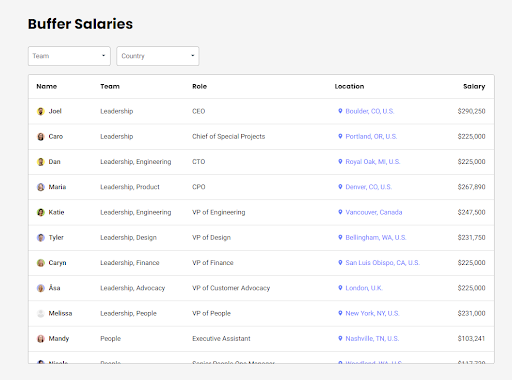Click the $231,750 salary value
The width and height of the screenshot is (512, 380).
pos(471,238)
